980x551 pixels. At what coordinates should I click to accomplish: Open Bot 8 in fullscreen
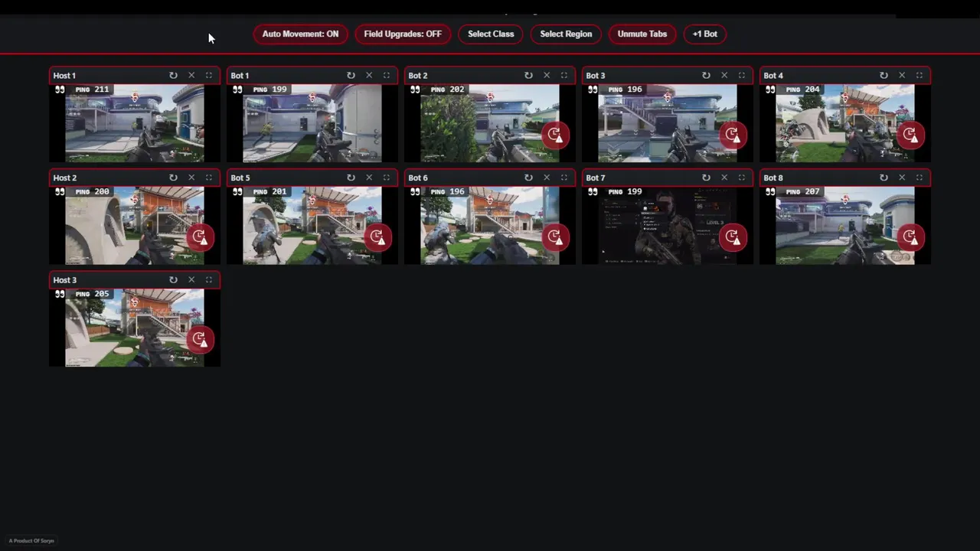[920, 178]
